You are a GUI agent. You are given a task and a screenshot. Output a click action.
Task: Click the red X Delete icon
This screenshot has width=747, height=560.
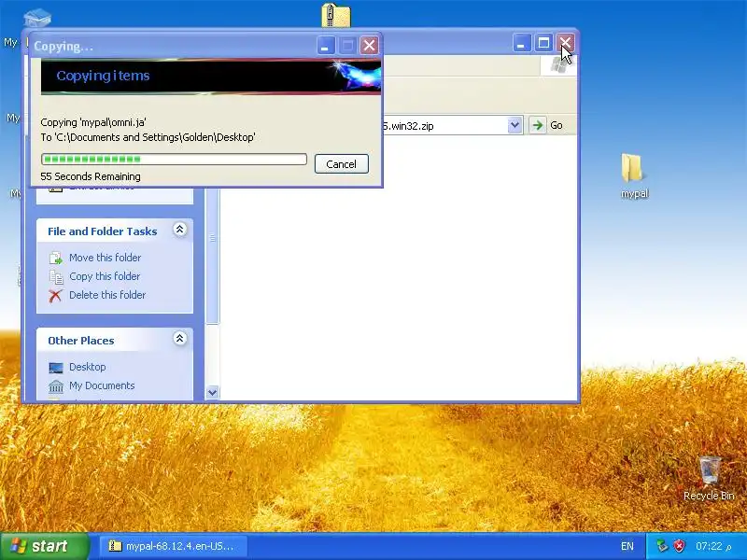point(55,296)
